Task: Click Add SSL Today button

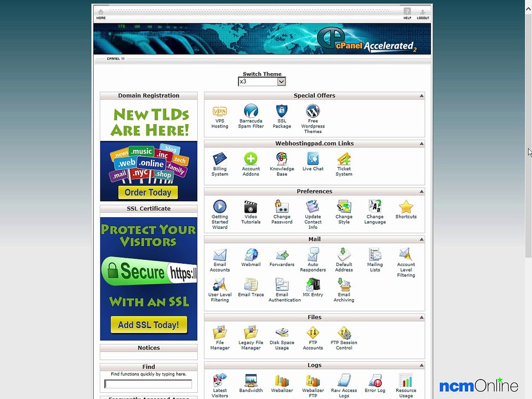Action: [x=149, y=325]
